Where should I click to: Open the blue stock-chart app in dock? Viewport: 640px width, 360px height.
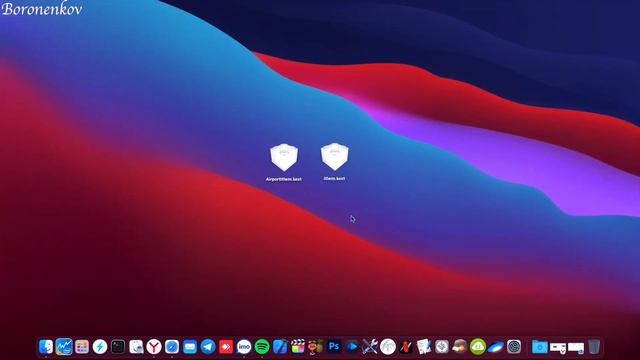64,347
